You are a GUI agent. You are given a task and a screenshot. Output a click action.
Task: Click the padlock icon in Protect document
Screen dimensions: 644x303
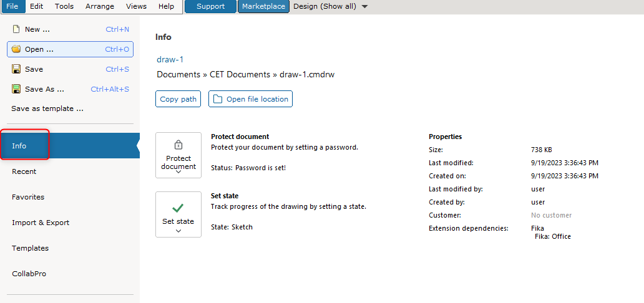[x=178, y=145]
